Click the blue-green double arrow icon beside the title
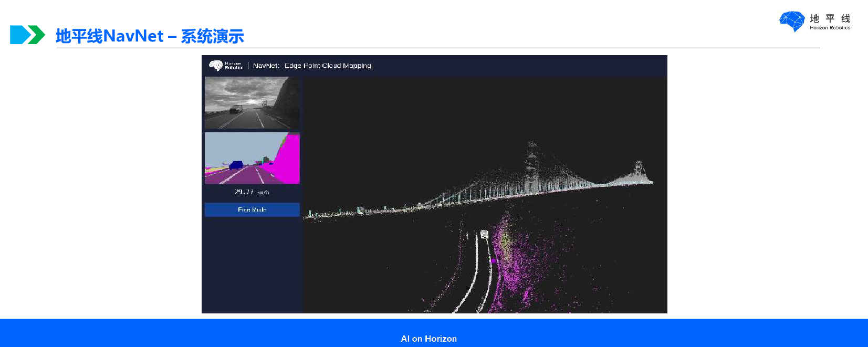This screenshot has width=868, height=347. click(27, 35)
